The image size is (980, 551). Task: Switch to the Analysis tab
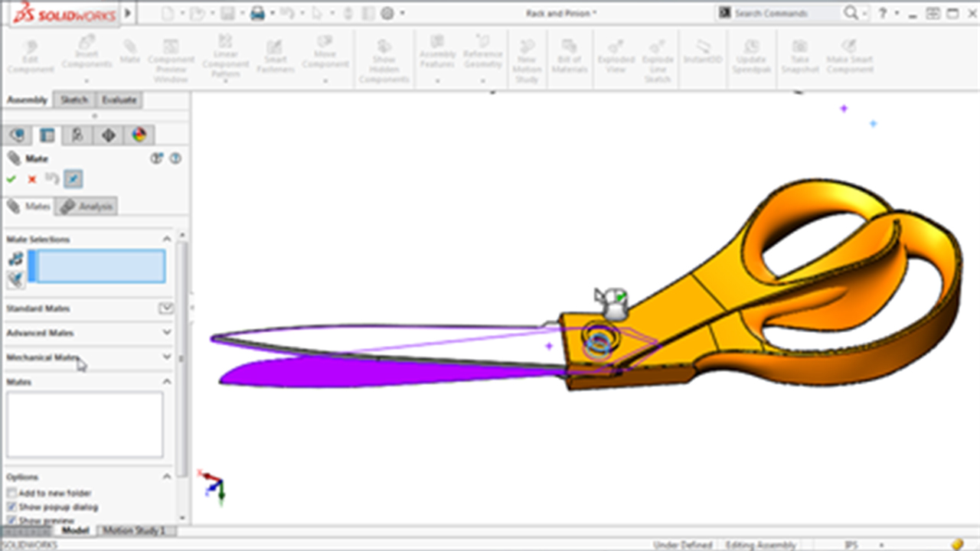coord(87,206)
